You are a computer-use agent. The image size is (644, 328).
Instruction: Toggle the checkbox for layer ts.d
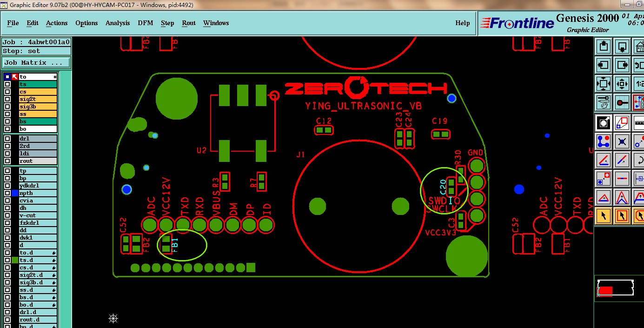tap(7, 260)
